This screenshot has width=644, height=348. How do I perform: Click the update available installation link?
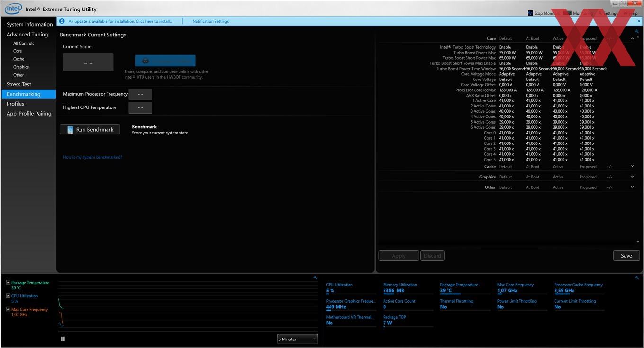pyautogui.click(x=120, y=21)
